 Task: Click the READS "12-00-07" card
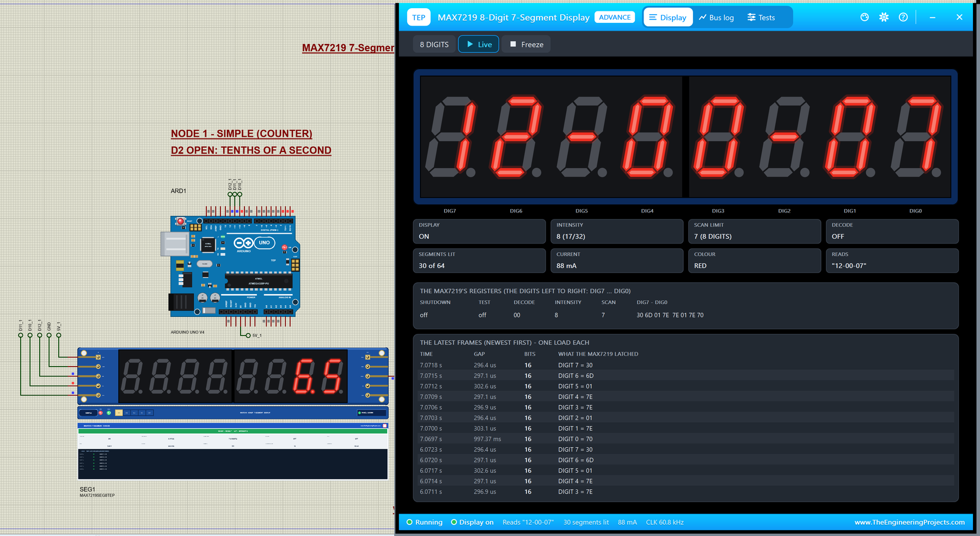click(892, 260)
